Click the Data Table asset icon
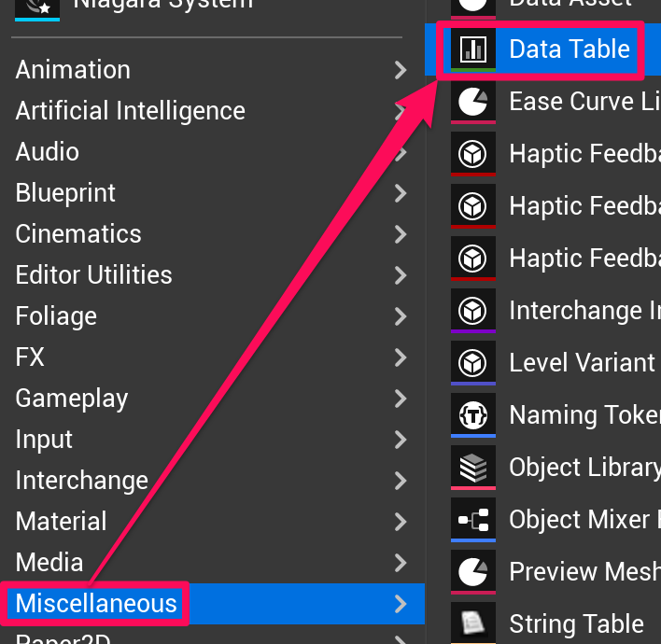 473,49
